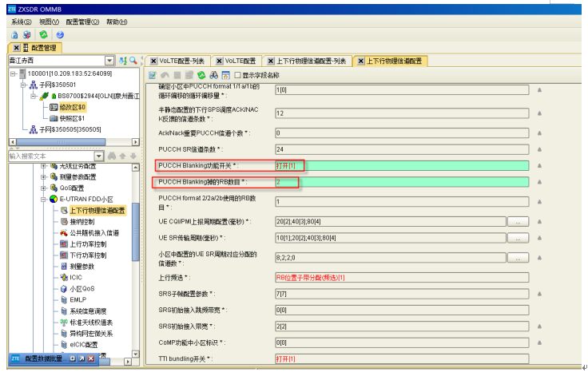Open the 视图(V) menu
The width and height of the screenshot is (588, 372).
49,22
